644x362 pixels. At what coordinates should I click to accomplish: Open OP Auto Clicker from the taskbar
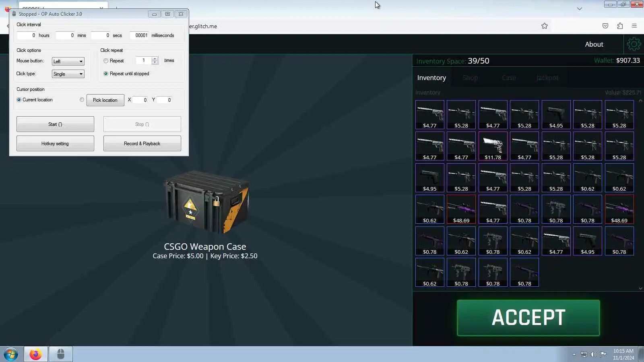(x=61, y=354)
